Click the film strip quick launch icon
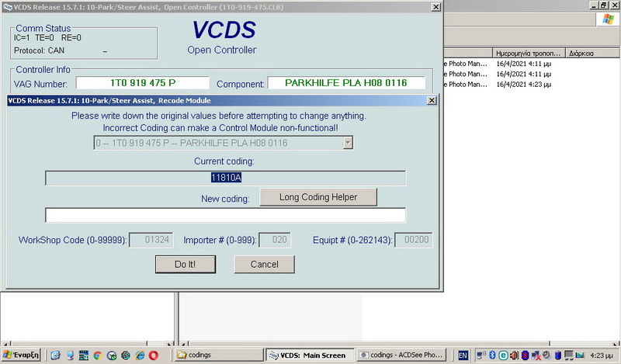This screenshot has height=364, width=621. point(84,355)
